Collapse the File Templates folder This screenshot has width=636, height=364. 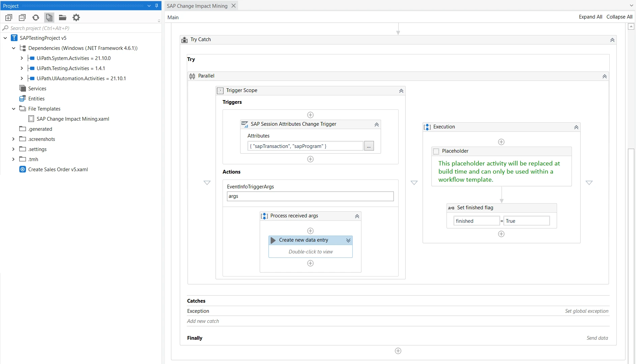pyautogui.click(x=14, y=109)
